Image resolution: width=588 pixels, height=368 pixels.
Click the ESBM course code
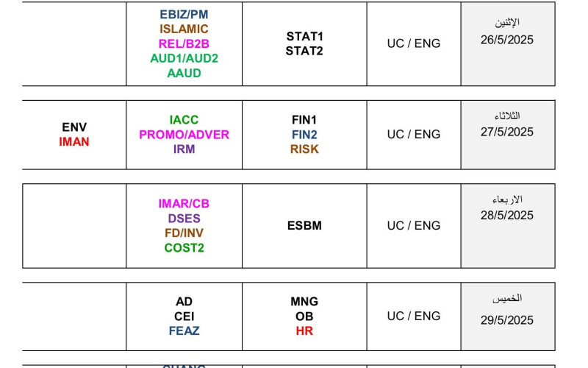click(304, 226)
